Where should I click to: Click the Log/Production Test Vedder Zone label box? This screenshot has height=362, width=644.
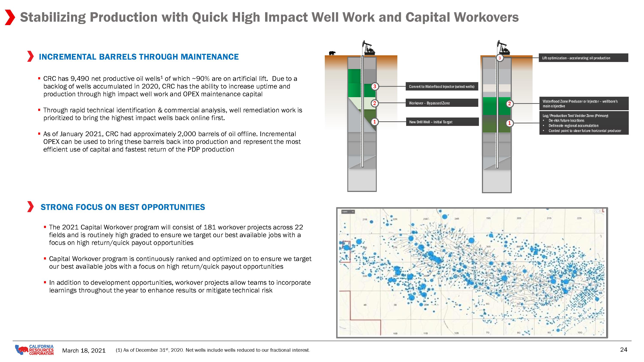[584, 123]
